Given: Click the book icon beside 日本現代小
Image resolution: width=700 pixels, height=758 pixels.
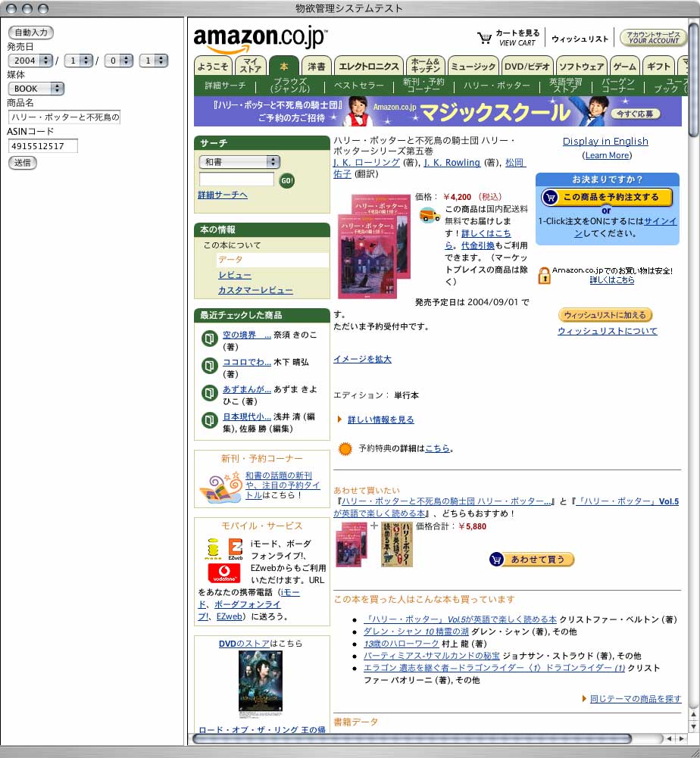Looking at the screenshot, I should (209, 420).
